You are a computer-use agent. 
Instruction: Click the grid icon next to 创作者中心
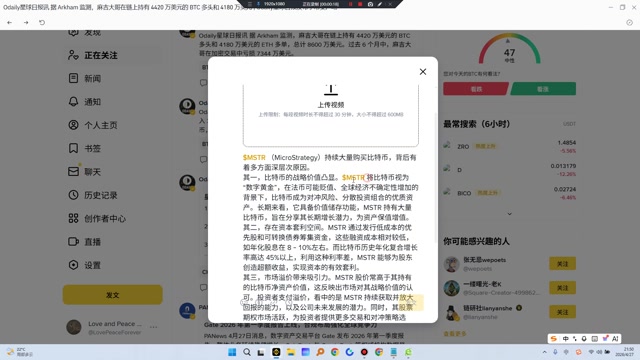[x=73, y=218]
